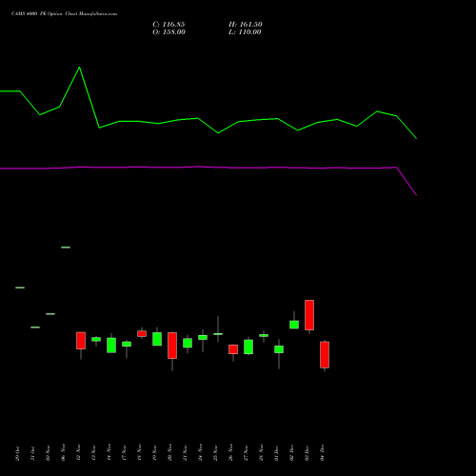
Task: Click the 04 Dec date label
Action: pyautogui.click(x=323, y=453)
